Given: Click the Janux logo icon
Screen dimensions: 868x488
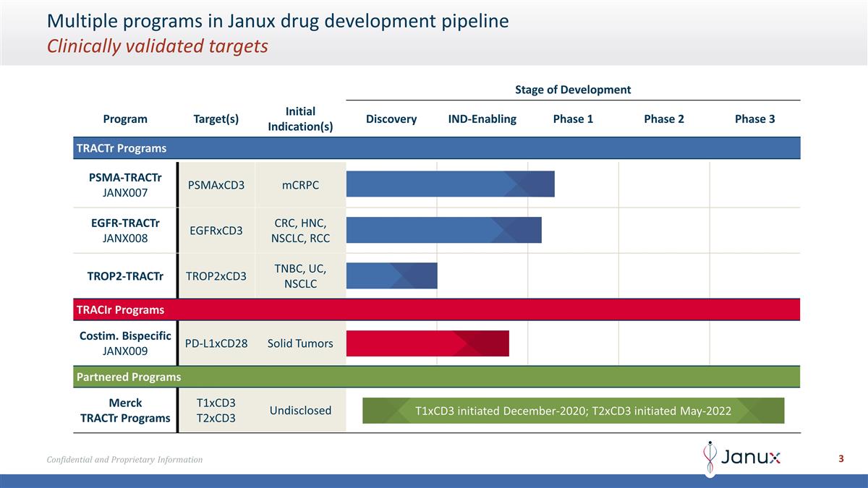Looking at the screenshot, I should click(x=711, y=459).
